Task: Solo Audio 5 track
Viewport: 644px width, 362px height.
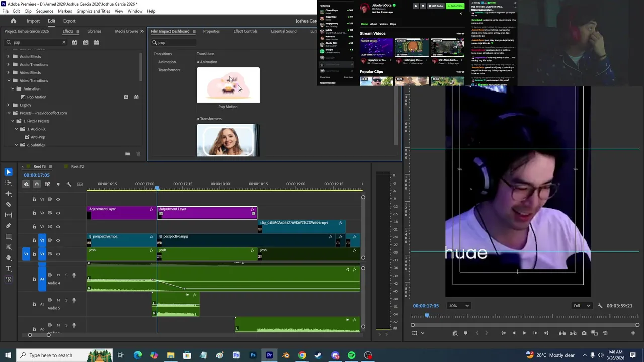Action: 66,300
